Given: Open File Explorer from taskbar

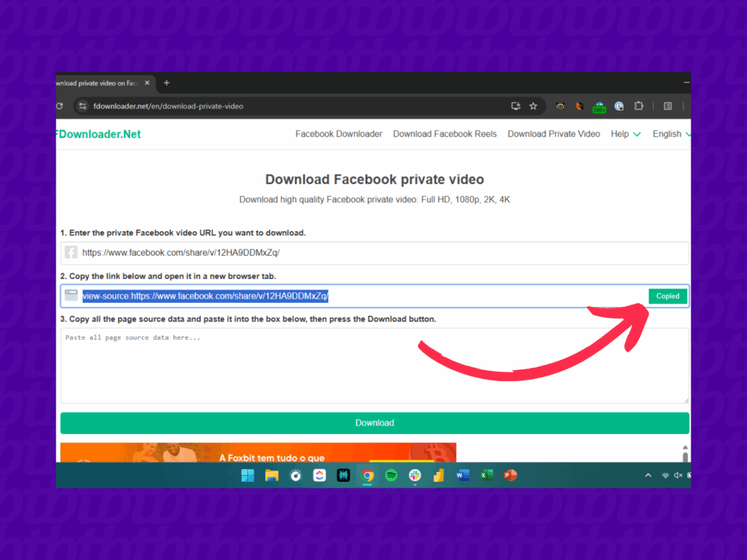Looking at the screenshot, I should coord(271,475).
